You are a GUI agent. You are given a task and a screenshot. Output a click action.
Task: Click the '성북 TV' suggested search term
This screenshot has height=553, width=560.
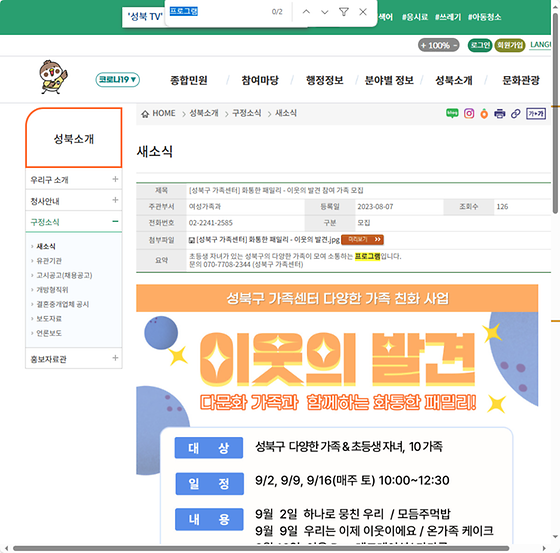(x=145, y=16)
